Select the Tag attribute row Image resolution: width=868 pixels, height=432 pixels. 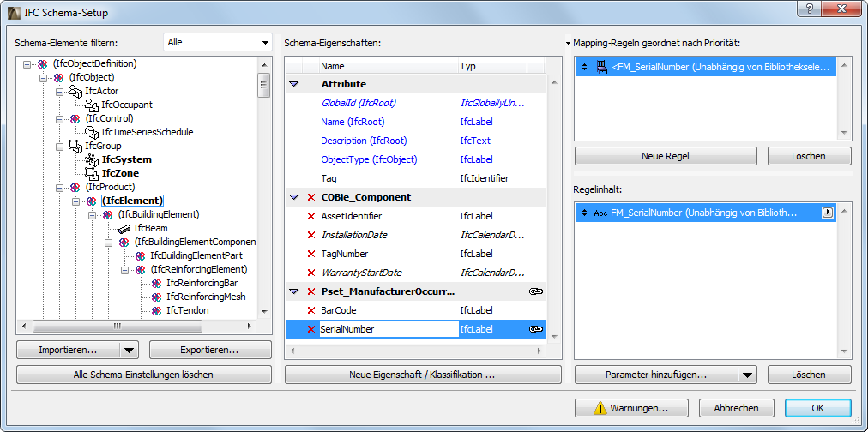[416, 178]
